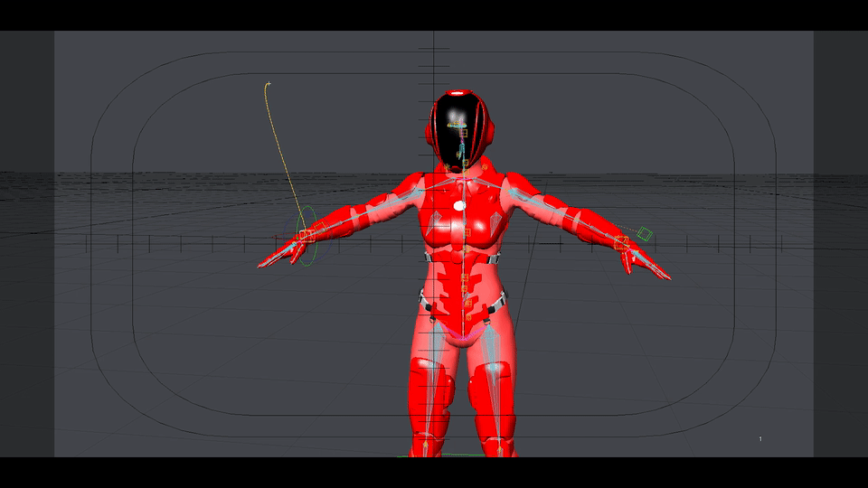Image resolution: width=868 pixels, height=488 pixels.
Task: Click the frame number 1 in viewport corner
Action: 760,439
